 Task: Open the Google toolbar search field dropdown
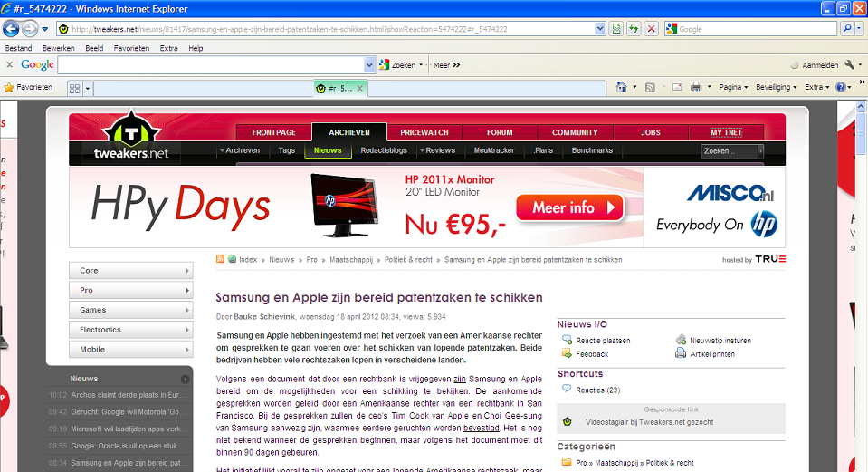point(370,65)
